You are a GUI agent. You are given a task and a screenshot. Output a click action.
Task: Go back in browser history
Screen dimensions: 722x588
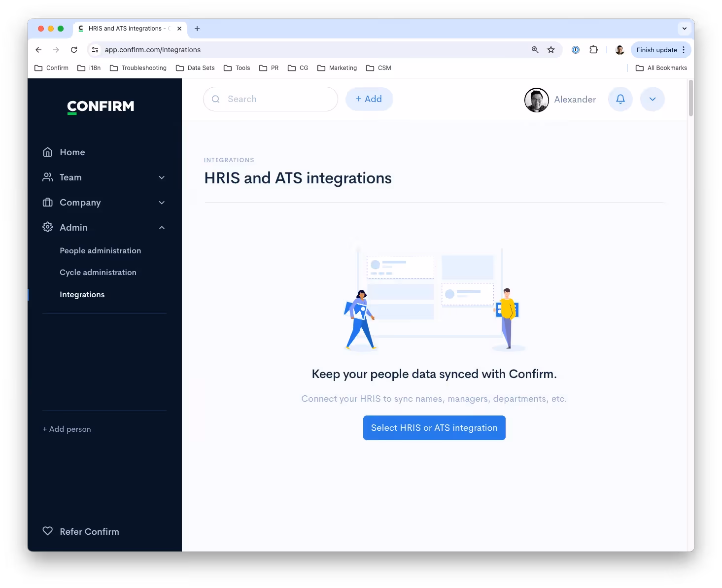point(38,50)
